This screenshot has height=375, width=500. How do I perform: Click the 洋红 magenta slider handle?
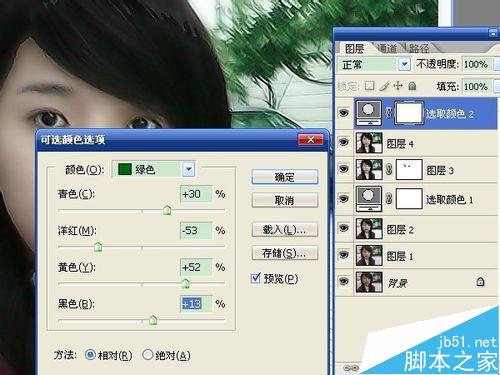pos(98,247)
